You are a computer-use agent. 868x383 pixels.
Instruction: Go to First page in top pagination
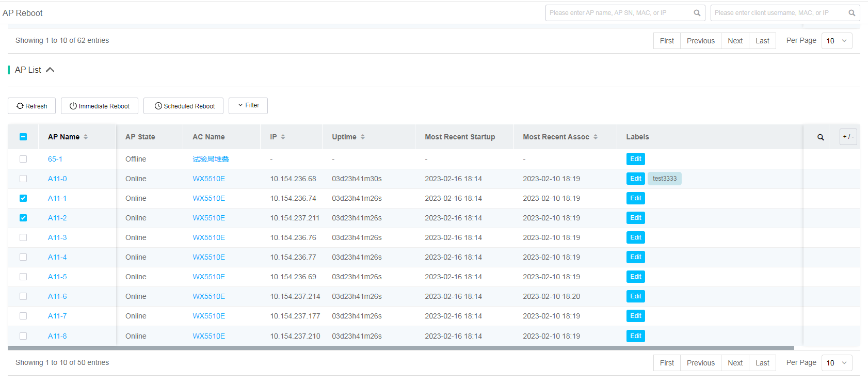(x=667, y=41)
